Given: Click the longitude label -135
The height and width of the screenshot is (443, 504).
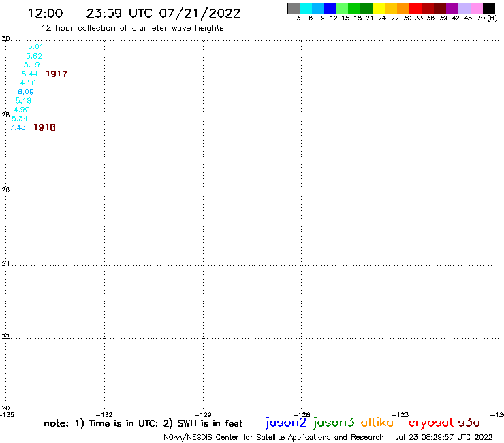Looking at the screenshot, I should tap(7, 415).
